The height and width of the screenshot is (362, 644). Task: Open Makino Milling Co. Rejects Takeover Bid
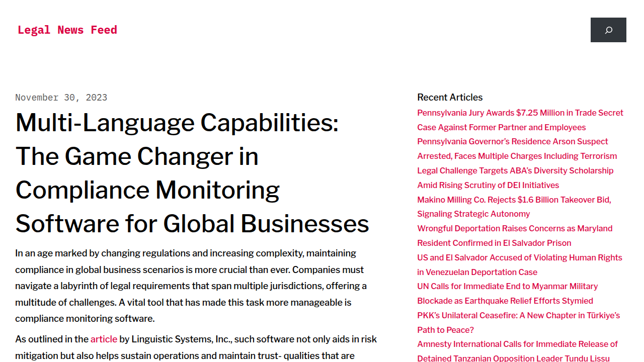pyautogui.click(x=514, y=207)
